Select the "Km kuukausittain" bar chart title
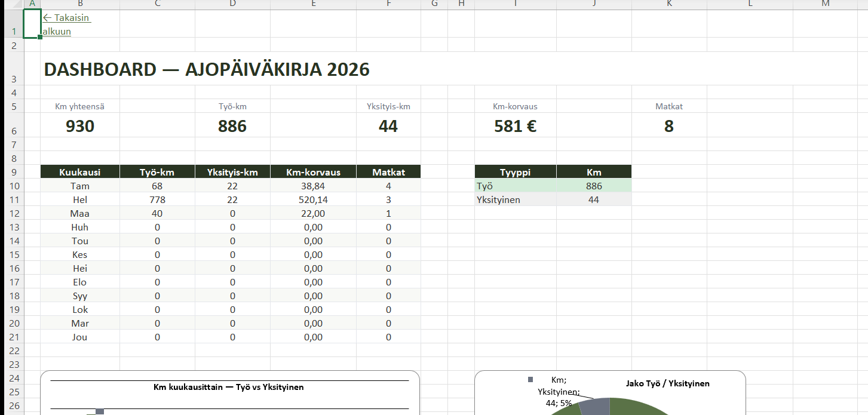The image size is (868, 415). click(x=229, y=387)
